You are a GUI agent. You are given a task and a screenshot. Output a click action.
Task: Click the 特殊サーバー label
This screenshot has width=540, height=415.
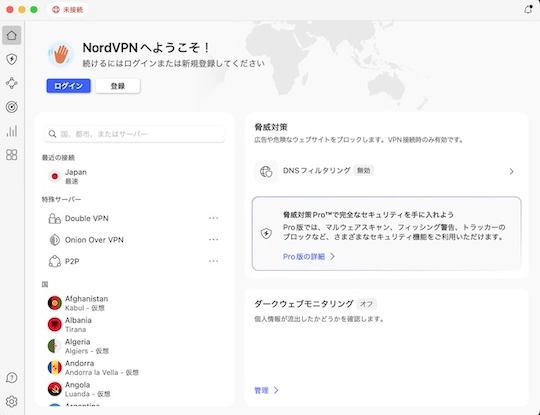coord(61,199)
